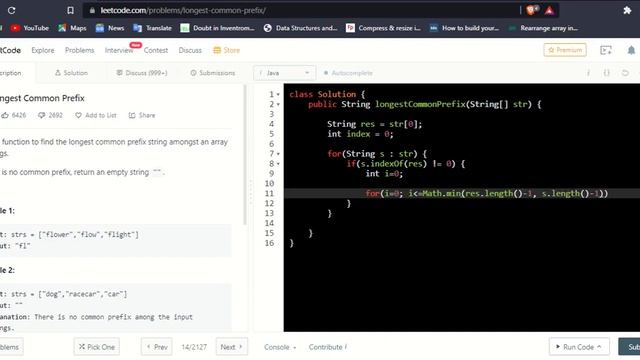
Task: Open notifications bell icon
Action: tap(631, 50)
